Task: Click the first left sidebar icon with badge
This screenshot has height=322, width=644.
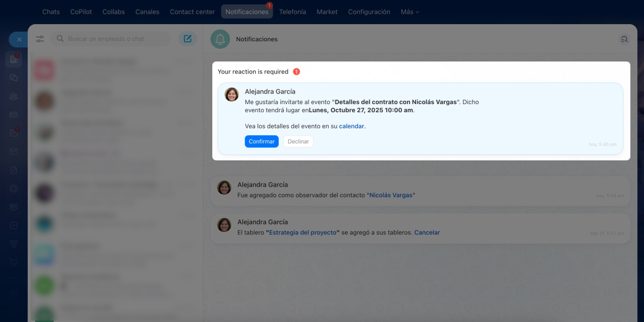Action: click(x=14, y=59)
